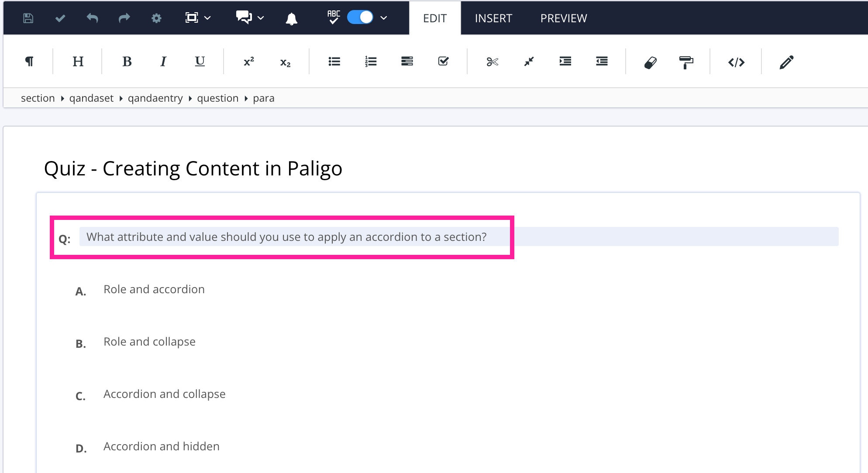
Task: Open the dropdown next to the fullscreen icon
Action: coord(208,17)
